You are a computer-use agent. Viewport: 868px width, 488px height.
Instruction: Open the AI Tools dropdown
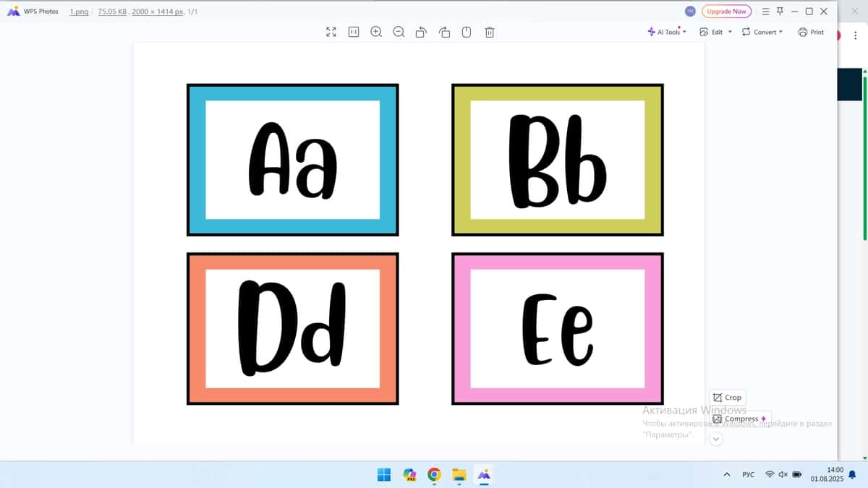pos(667,32)
